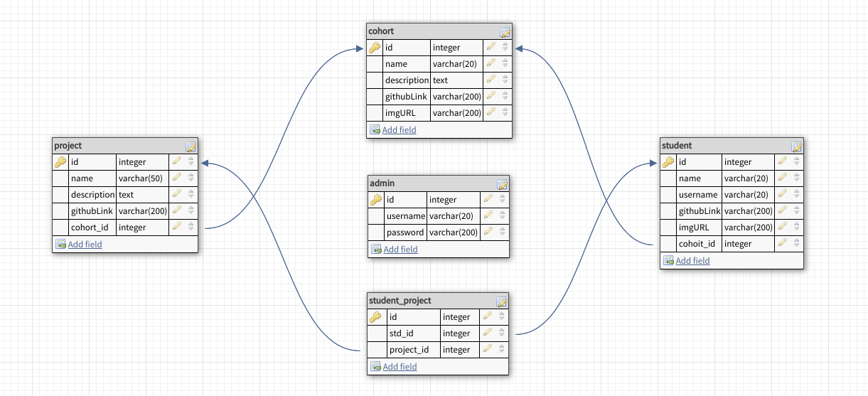868x396 pixels.
Task: Click the imgURL field name in cohort table
Action: coord(399,112)
